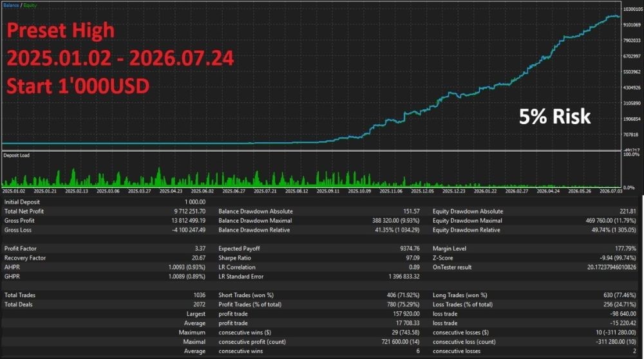Click the Sharpe Ratio label
644x359 pixels.
pyautogui.click(x=234, y=258)
